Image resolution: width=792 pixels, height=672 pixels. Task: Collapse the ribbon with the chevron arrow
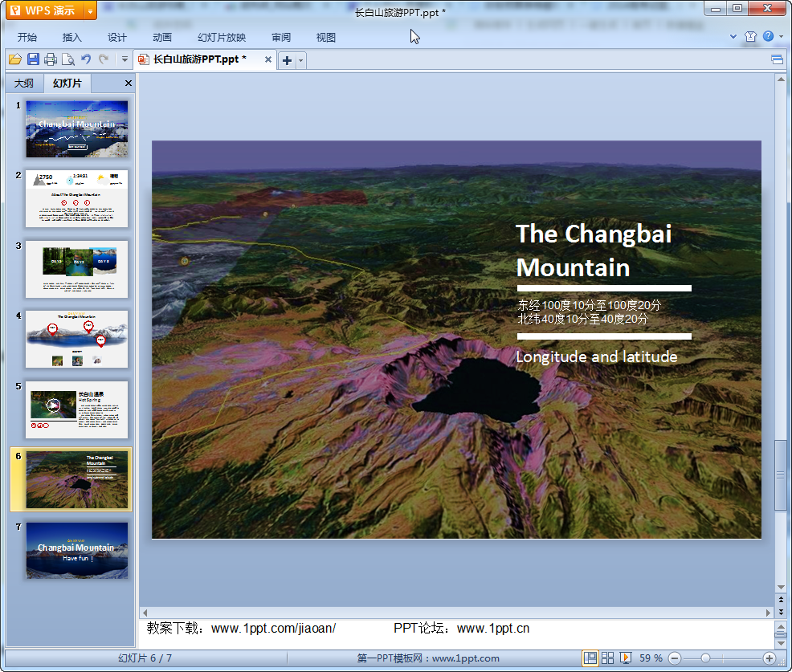733,37
